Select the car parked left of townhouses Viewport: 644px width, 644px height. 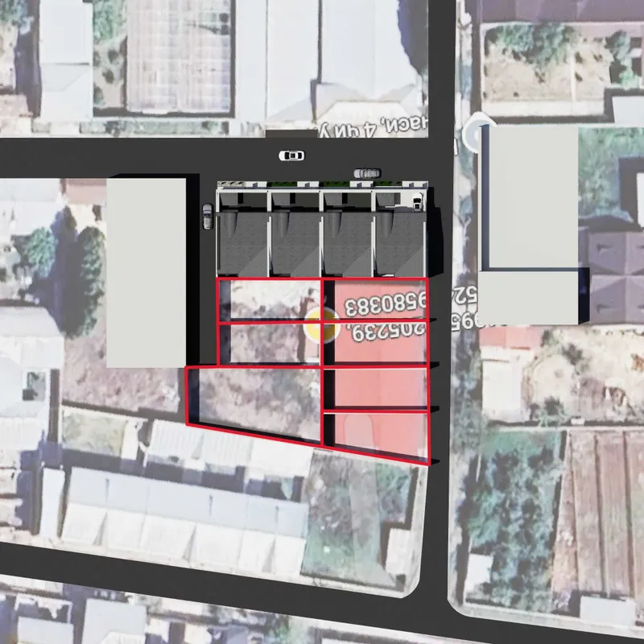[x=208, y=216]
